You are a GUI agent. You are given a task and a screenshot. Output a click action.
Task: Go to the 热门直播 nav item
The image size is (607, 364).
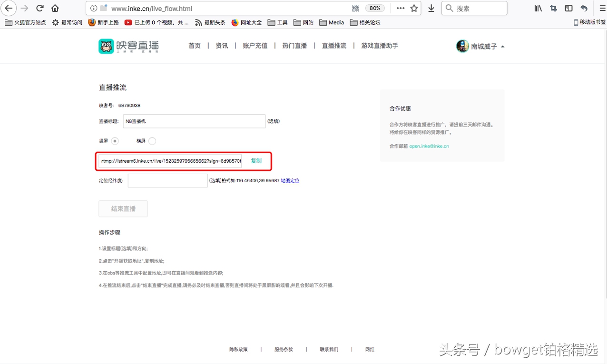coord(294,46)
